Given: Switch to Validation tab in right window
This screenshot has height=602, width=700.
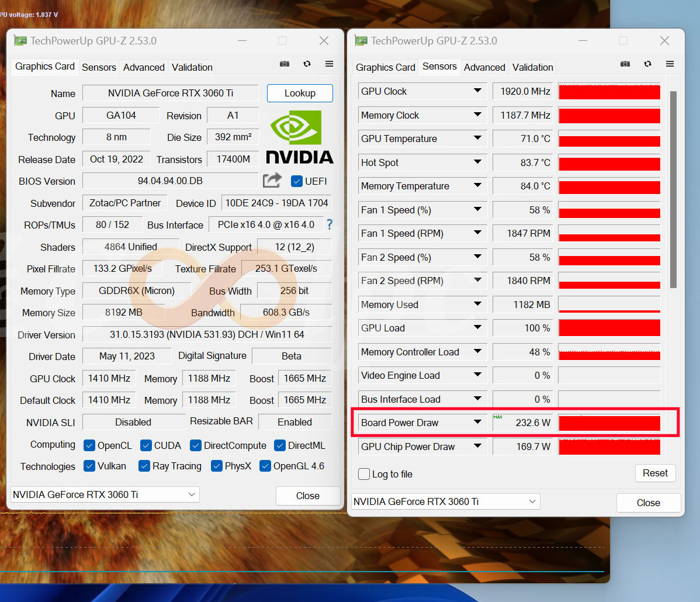Looking at the screenshot, I should click(x=532, y=67).
